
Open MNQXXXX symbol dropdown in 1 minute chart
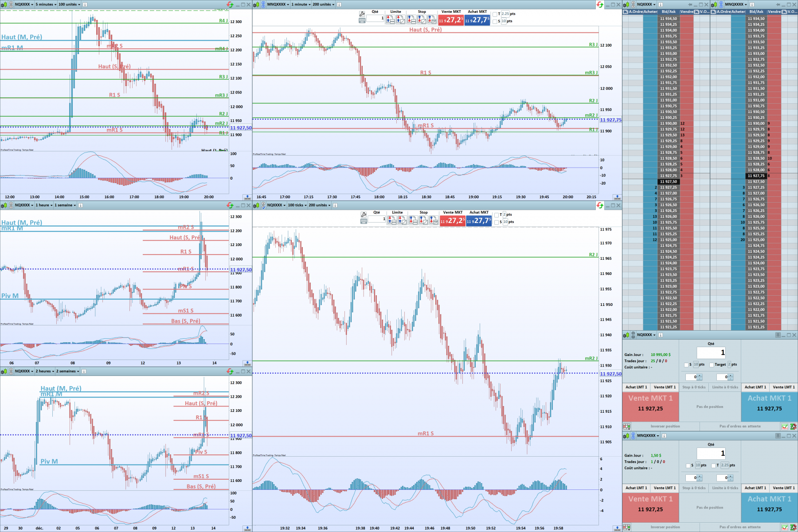[x=278, y=4]
